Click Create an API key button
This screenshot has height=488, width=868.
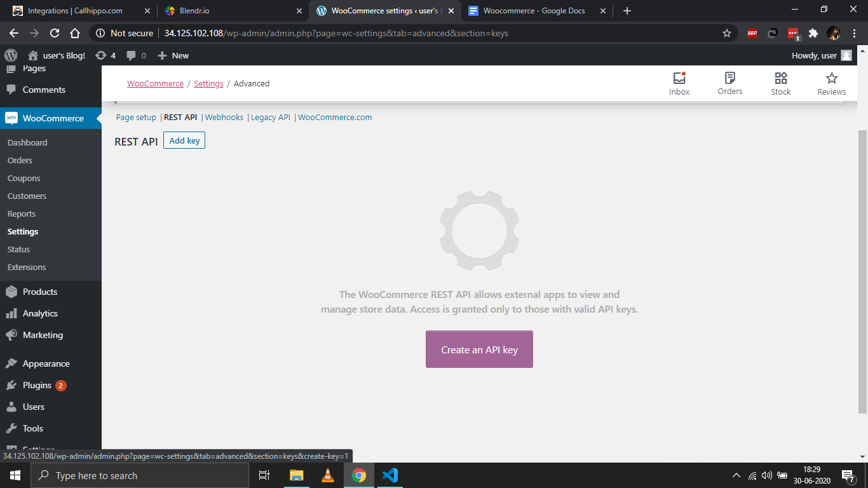[x=479, y=349]
